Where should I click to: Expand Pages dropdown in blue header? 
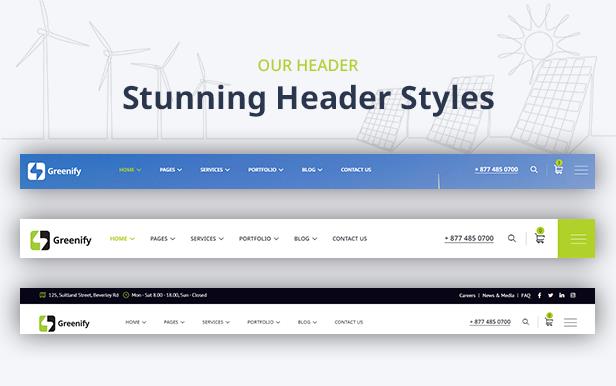tap(170, 170)
